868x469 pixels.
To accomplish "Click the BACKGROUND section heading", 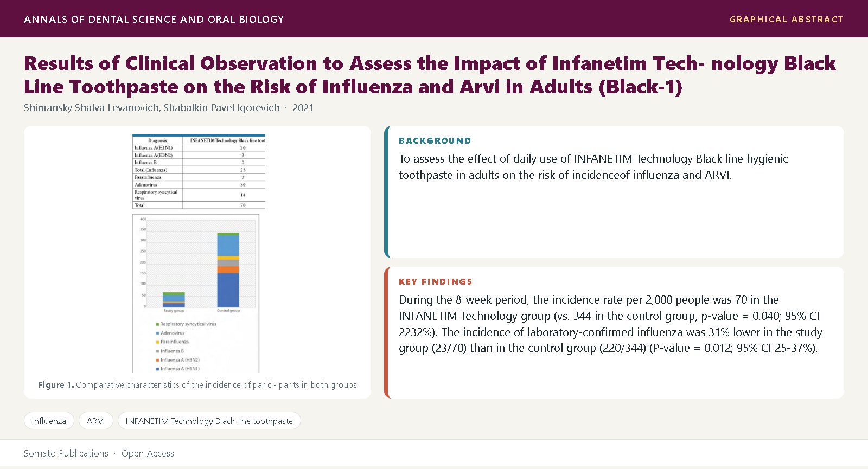I will 435,140.
